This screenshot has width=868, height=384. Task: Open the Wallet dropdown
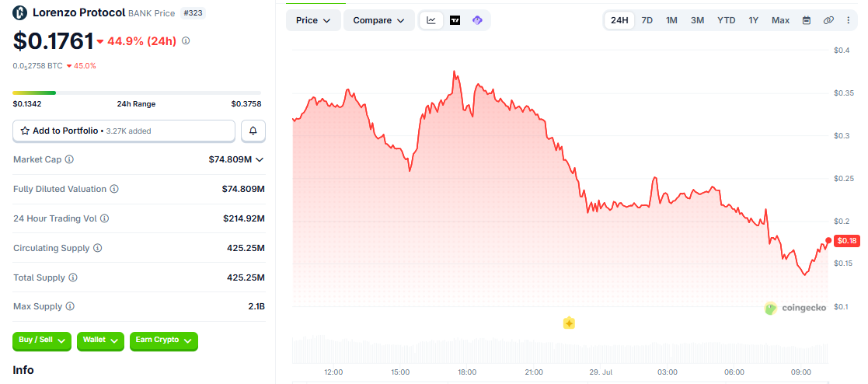(x=101, y=340)
